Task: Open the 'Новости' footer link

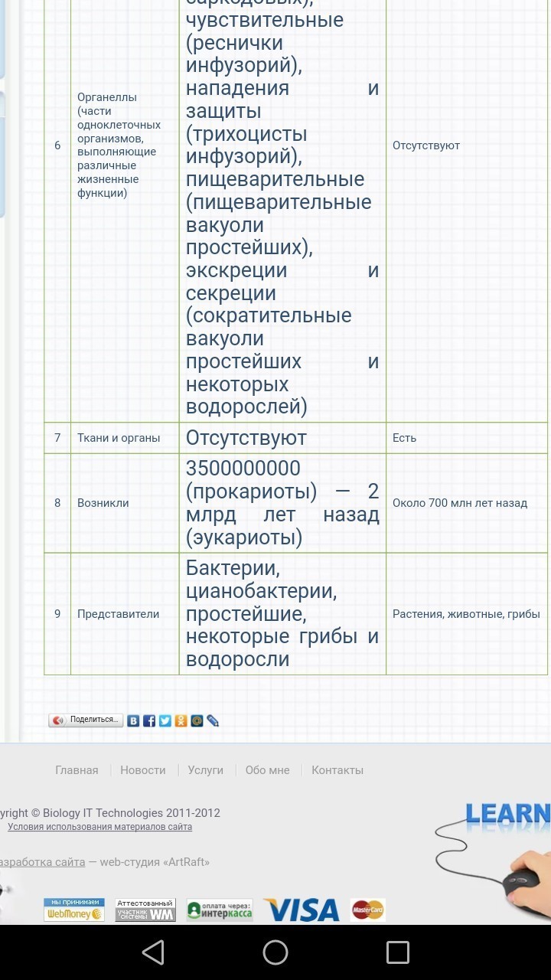Action: point(143,770)
